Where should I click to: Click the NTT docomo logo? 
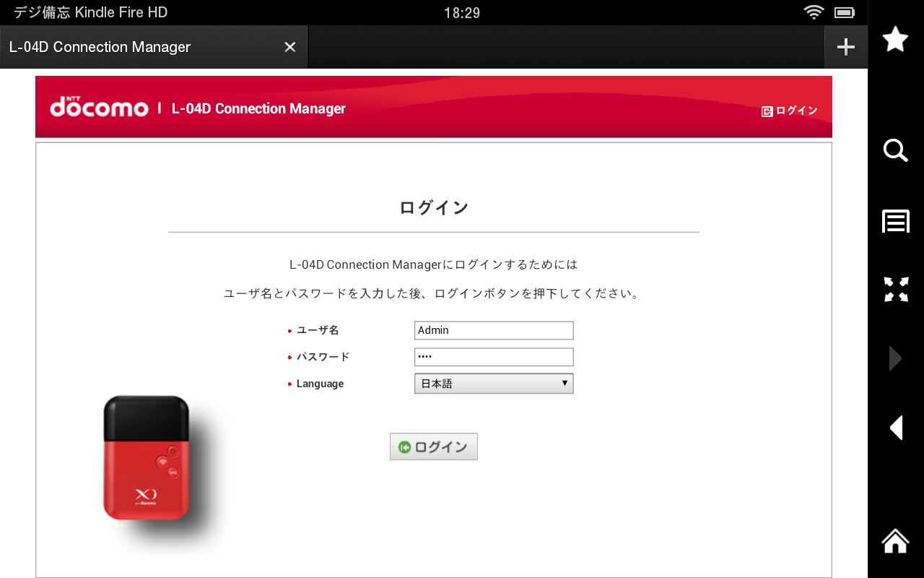click(x=99, y=107)
